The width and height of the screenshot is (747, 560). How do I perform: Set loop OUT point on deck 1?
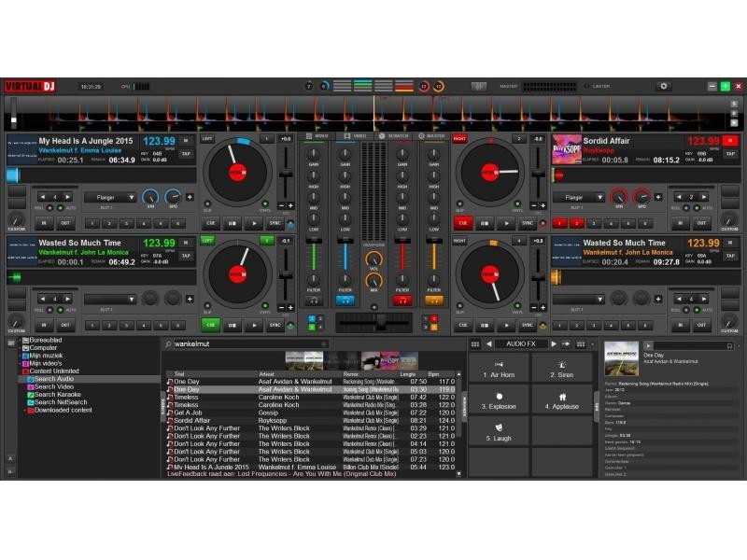65,223
